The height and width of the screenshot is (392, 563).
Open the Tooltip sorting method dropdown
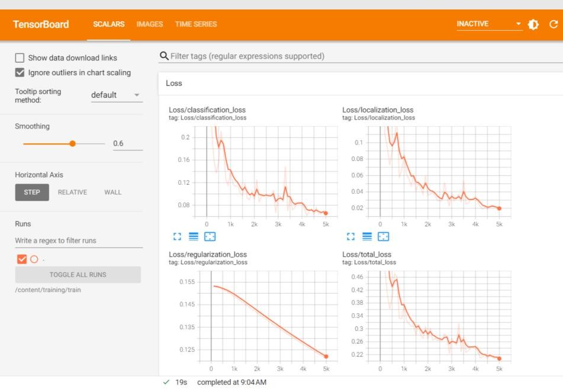pos(116,95)
